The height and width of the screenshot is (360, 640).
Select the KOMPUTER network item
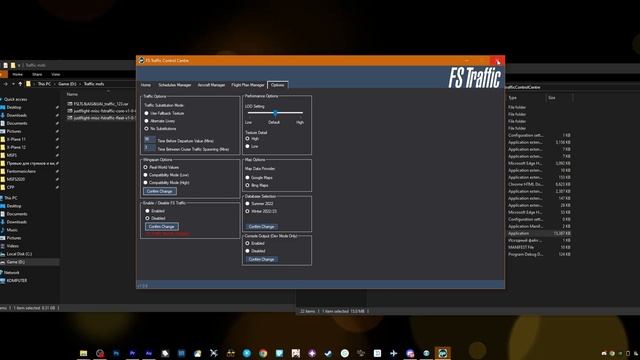(17, 280)
